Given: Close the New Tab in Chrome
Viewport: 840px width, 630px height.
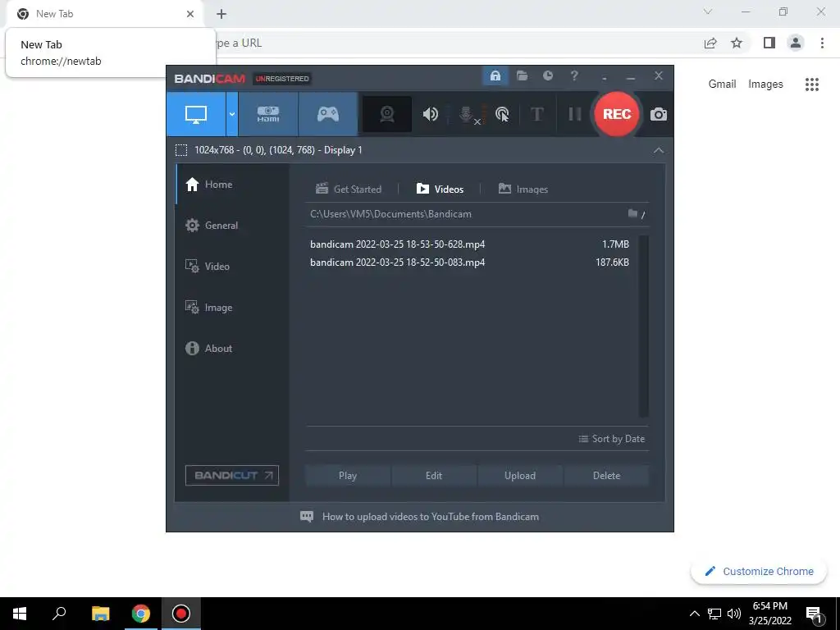Looking at the screenshot, I should click(x=190, y=14).
